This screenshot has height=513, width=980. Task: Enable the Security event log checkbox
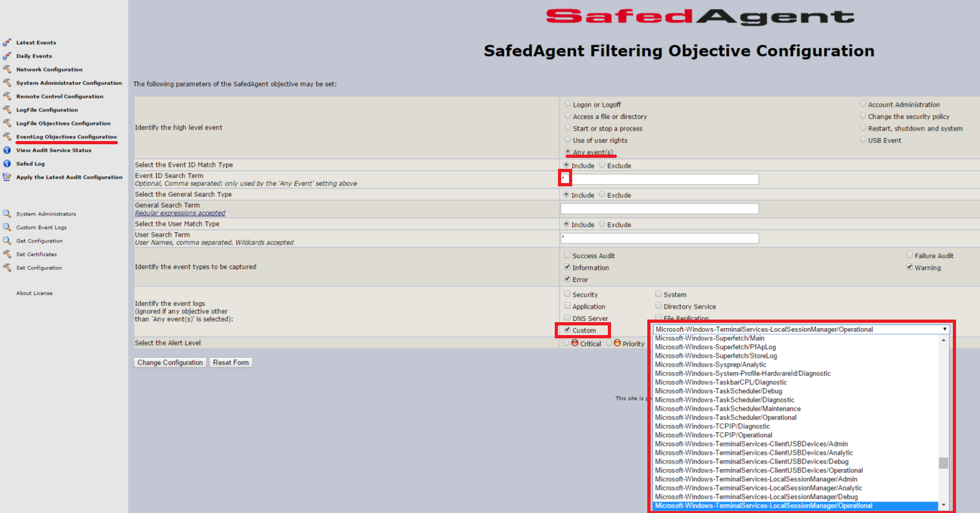[x=568, y=294]
